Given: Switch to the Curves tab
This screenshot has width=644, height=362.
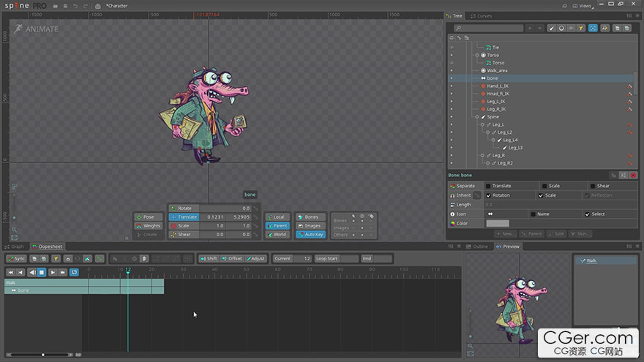Looking at the screenshot, I should pyautogui.click(x=482, y=16).
